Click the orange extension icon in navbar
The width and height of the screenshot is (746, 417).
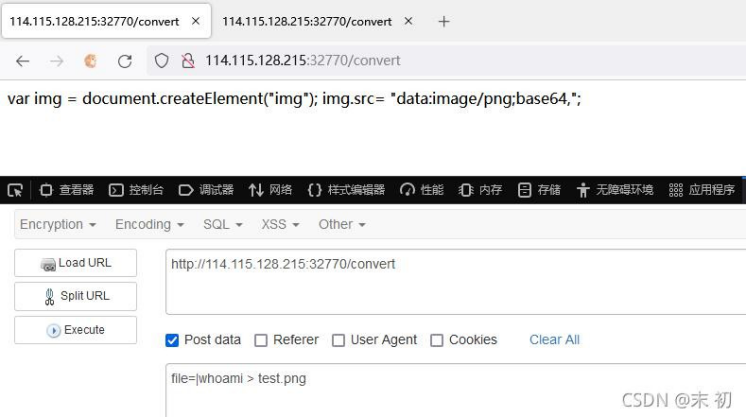pyautogui.click(x=90, y=61)
